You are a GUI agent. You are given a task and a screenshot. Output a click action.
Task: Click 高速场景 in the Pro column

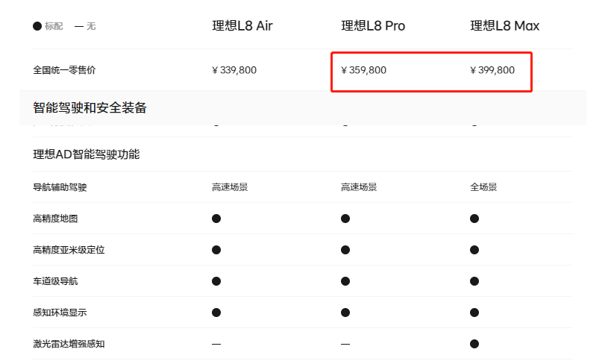coord(359,187)
